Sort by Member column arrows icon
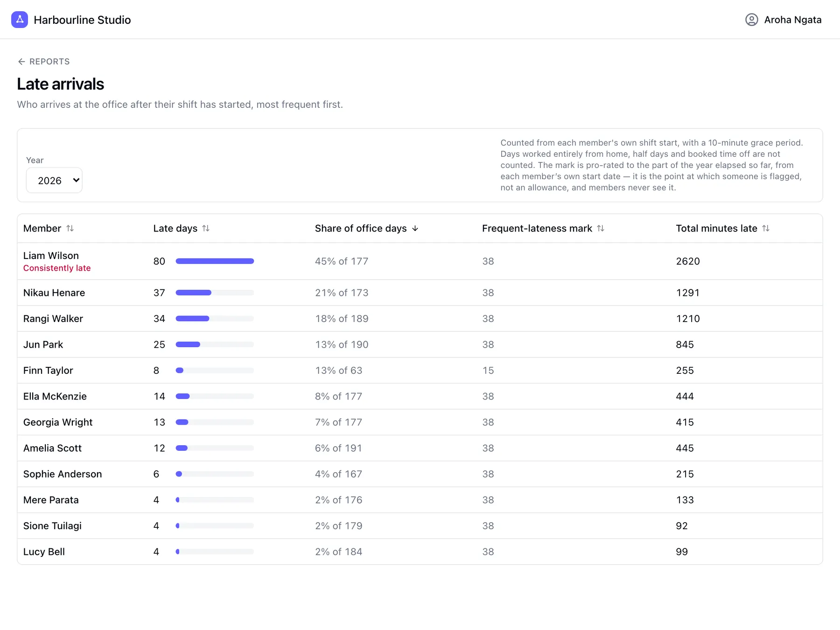 (x=70, y=228)
